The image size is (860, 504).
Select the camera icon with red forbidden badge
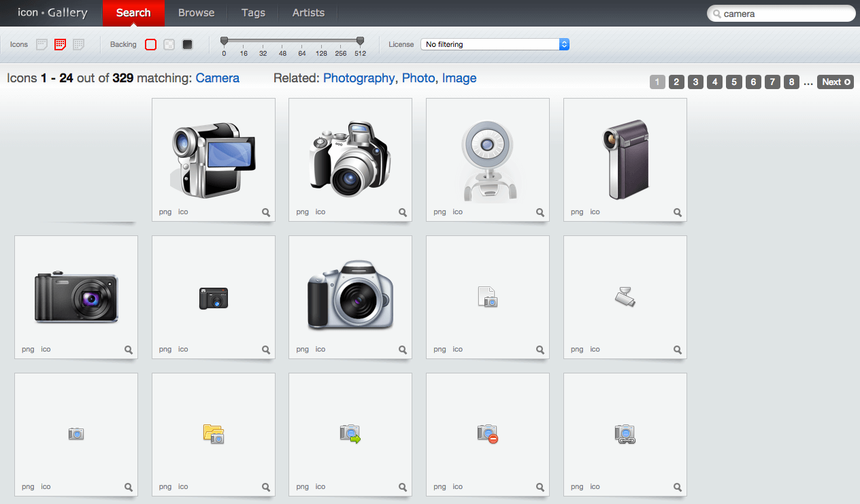487,434
